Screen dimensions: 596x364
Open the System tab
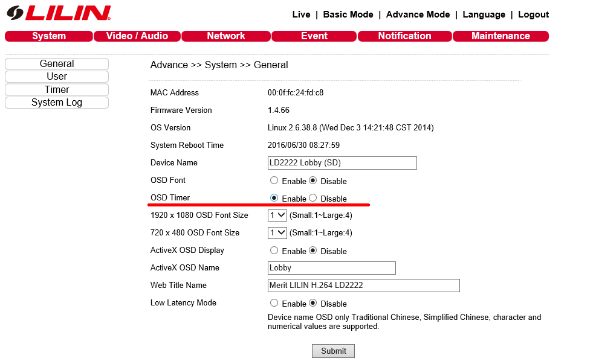click(49, 36)
